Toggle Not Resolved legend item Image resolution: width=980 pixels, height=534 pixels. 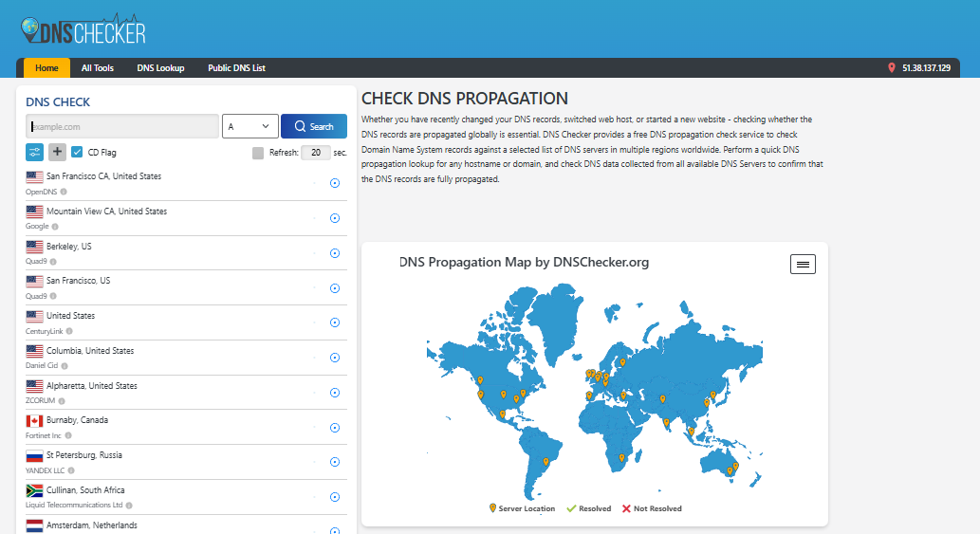pos(652,508)
